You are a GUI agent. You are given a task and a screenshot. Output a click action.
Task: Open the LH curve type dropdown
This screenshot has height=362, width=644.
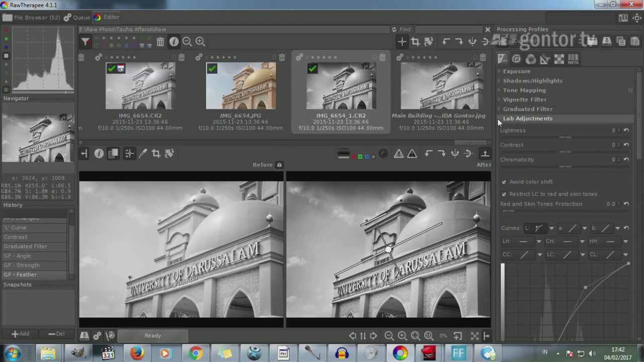[539, 241]
